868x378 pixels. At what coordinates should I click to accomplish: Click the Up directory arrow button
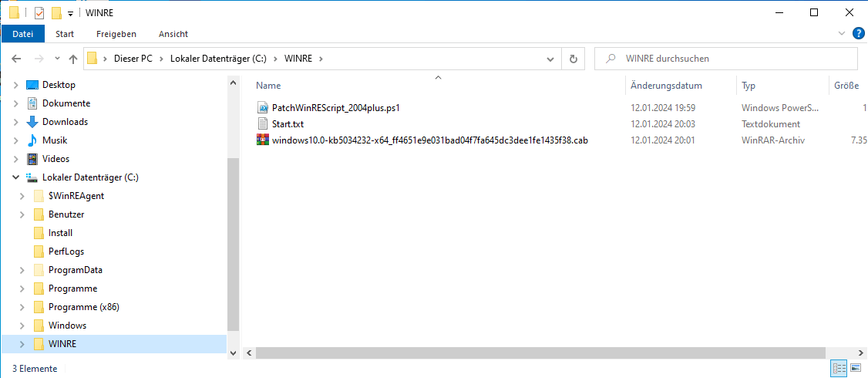tap(73, 59)
